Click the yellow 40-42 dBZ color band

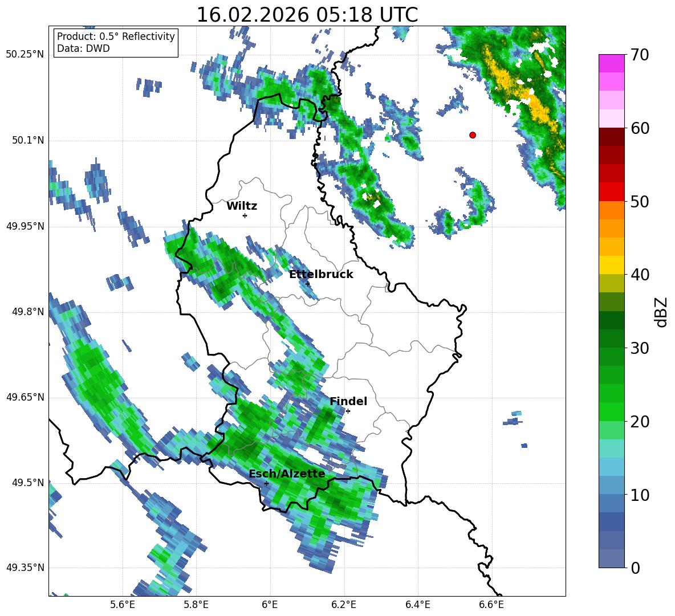[x=611, y=265]
